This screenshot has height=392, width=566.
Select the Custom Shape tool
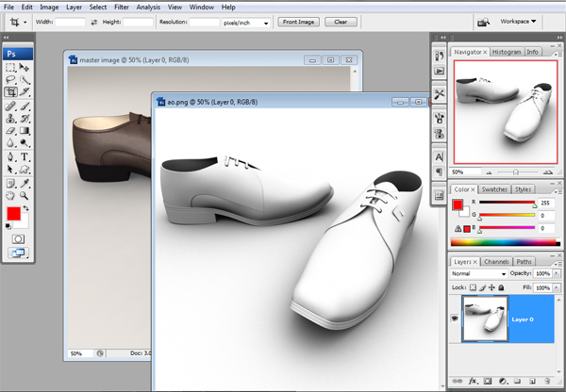pos(25,169)
